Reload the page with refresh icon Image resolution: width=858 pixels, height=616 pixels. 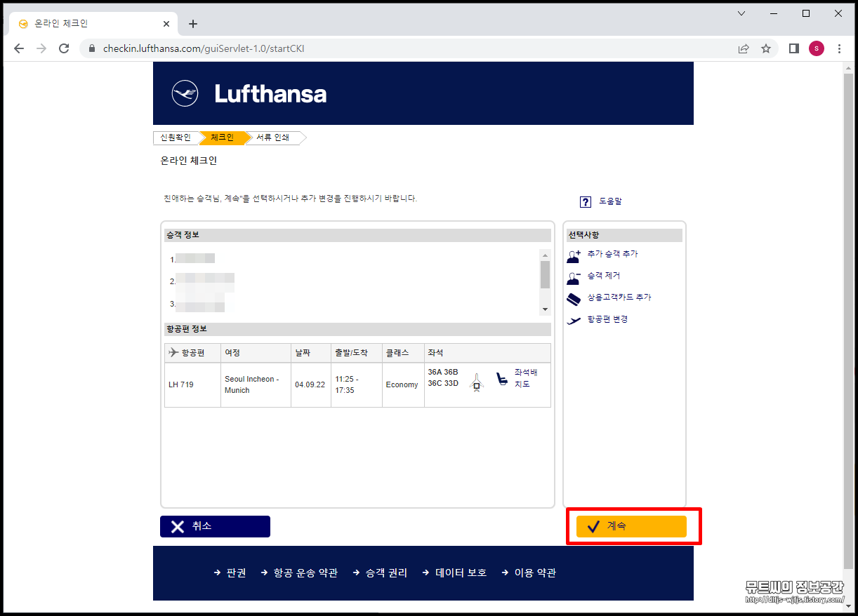[x=64, y=48]
